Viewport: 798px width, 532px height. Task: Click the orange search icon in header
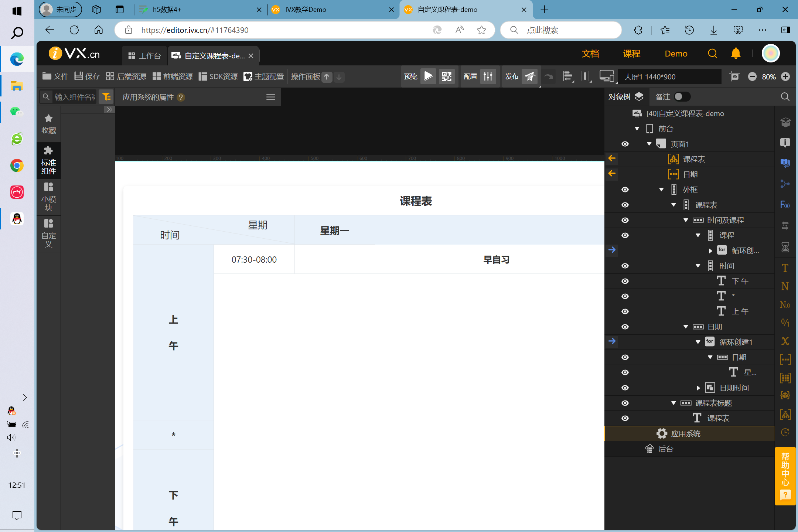click(712, 54)
